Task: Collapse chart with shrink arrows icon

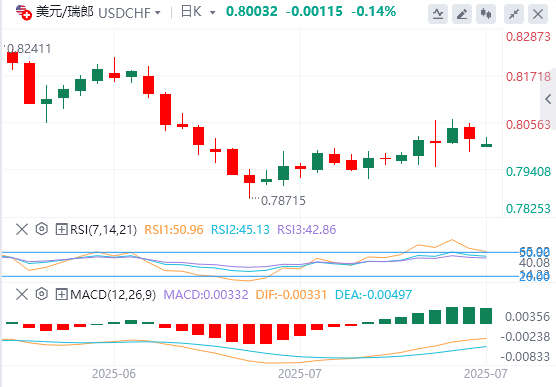Action: [514, 14]
